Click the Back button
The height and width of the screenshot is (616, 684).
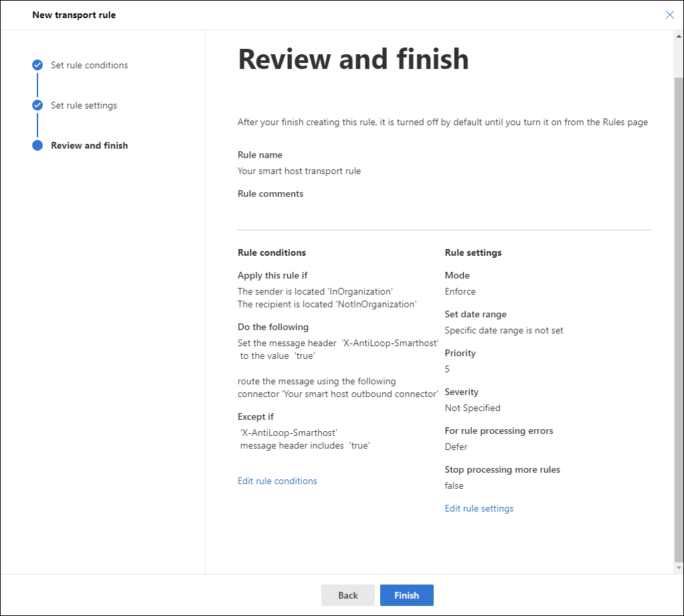347,595
